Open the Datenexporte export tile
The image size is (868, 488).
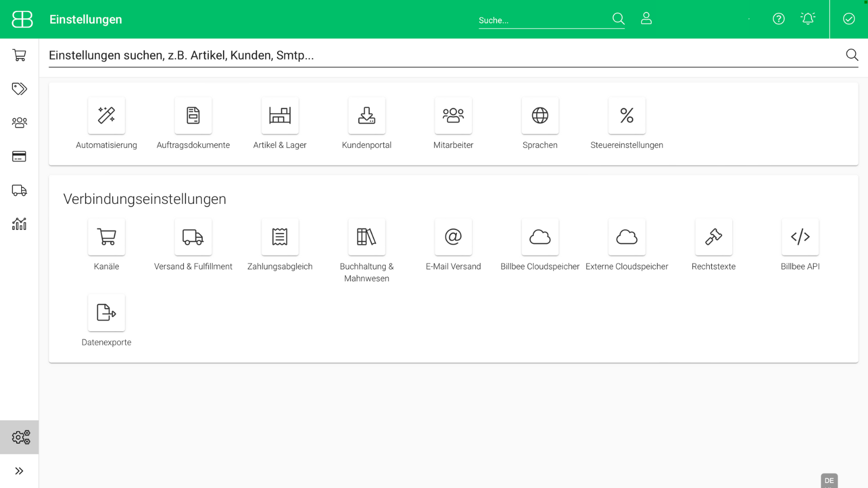tap(106, 313)
